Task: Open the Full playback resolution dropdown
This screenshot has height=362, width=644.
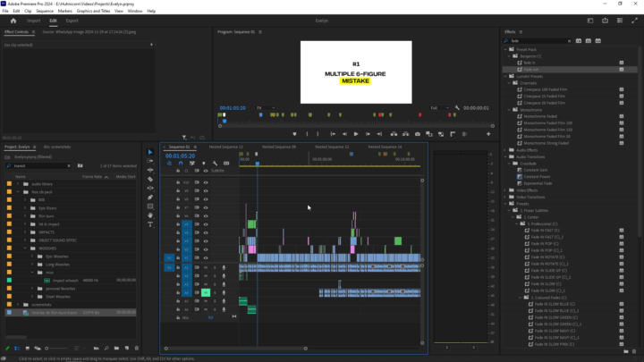Action: pos(439,107)
